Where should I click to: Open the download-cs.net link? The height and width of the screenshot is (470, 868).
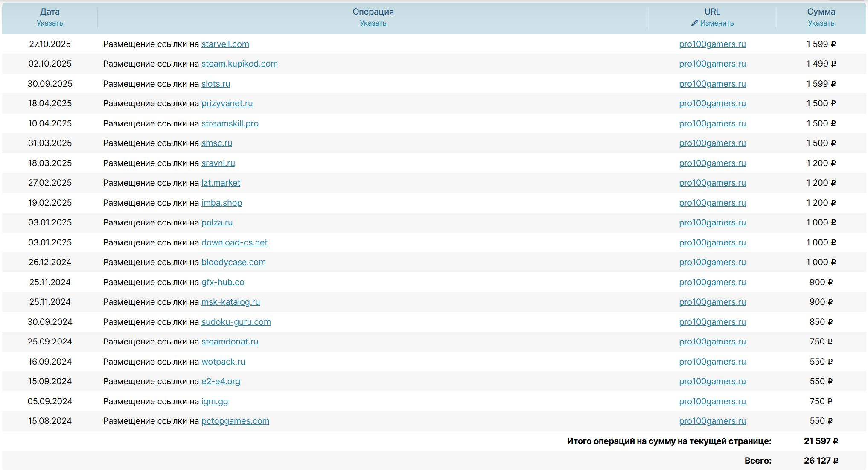click(x=234, y=242)
